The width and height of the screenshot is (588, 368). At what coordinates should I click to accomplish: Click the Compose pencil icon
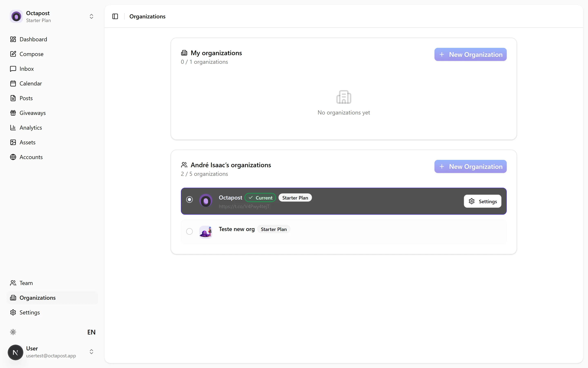tap(13, 54)
